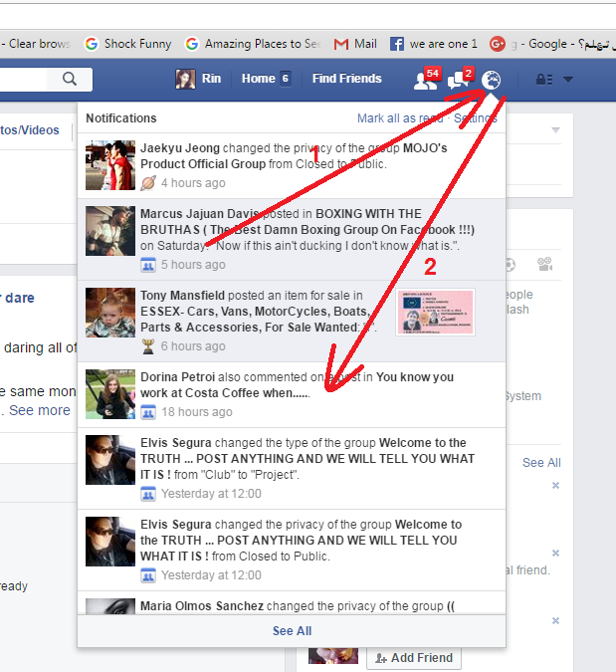Open Marcus Jajuan Davis boxing group notification
This screenshot has width=616, height=672.
pyautogui.click(x=292, y=239)
